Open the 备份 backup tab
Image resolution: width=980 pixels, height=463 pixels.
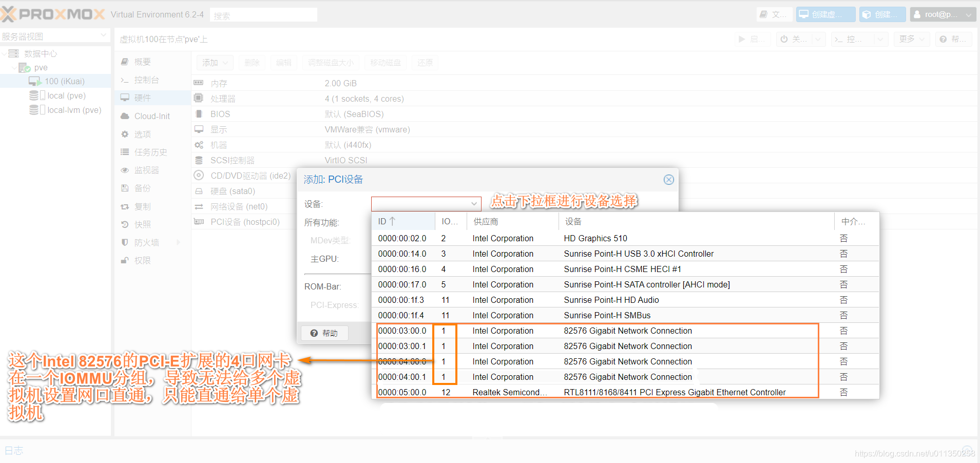[152, 188]
